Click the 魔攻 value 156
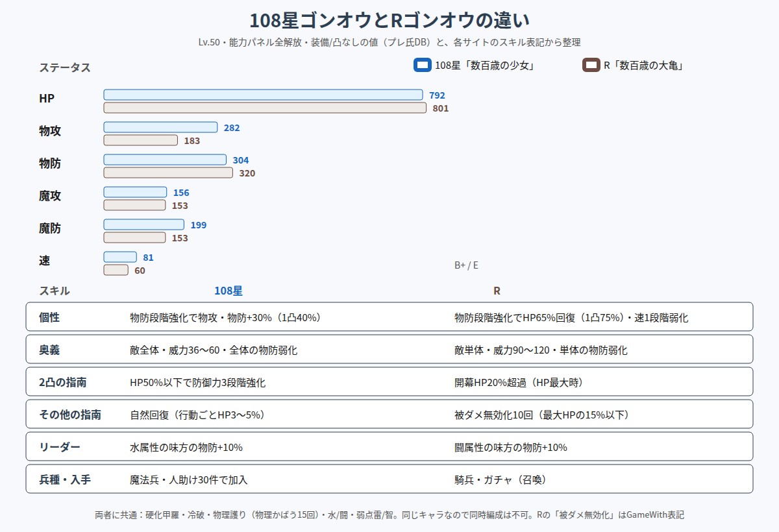779x532 pixels. coord(181,193)
